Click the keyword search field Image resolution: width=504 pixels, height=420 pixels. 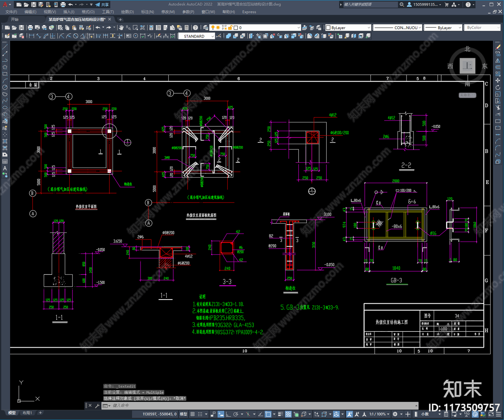[x=370, y=4]
